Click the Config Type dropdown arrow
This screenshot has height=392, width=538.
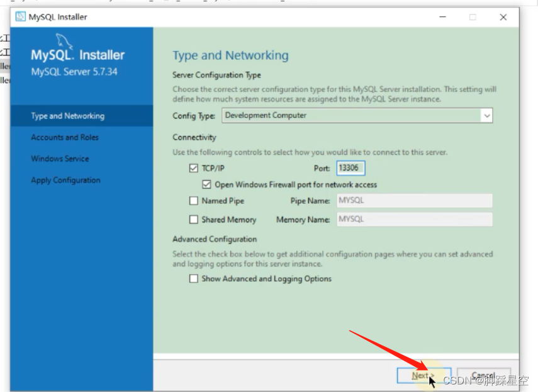click(487, 116)
